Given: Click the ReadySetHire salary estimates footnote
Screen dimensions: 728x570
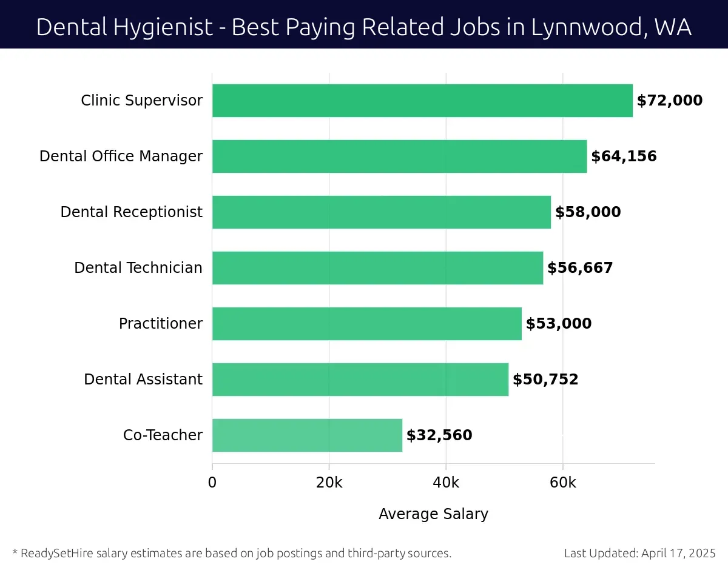Looking at the screenshot, I should point(232,553).
